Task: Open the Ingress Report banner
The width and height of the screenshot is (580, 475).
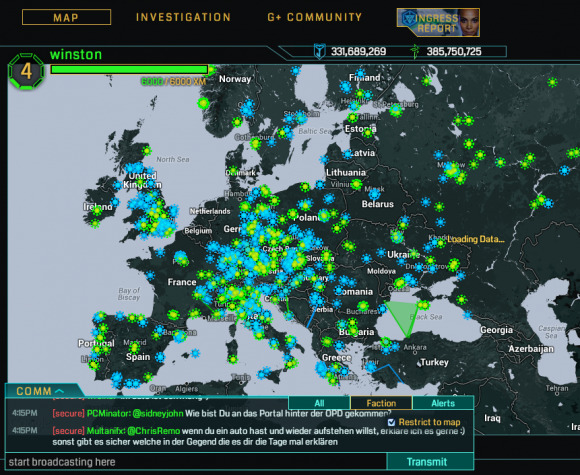Action: (438, 23)
